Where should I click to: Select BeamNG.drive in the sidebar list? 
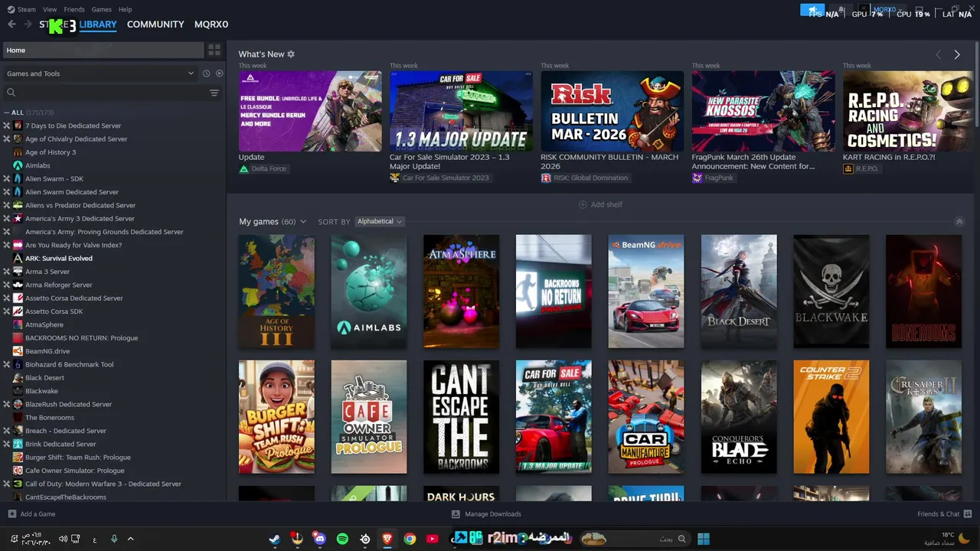[x=47, y=351]
